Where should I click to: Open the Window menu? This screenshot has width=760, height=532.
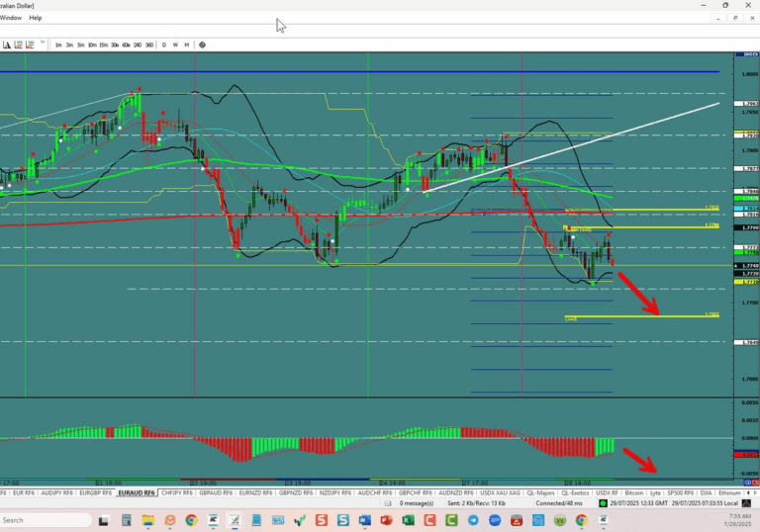(11, 18)
